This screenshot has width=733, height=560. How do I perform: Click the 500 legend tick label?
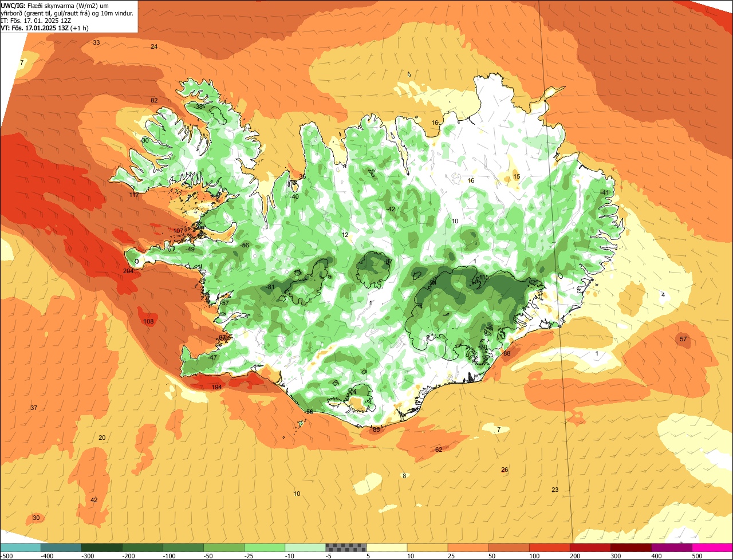(697, 556)
